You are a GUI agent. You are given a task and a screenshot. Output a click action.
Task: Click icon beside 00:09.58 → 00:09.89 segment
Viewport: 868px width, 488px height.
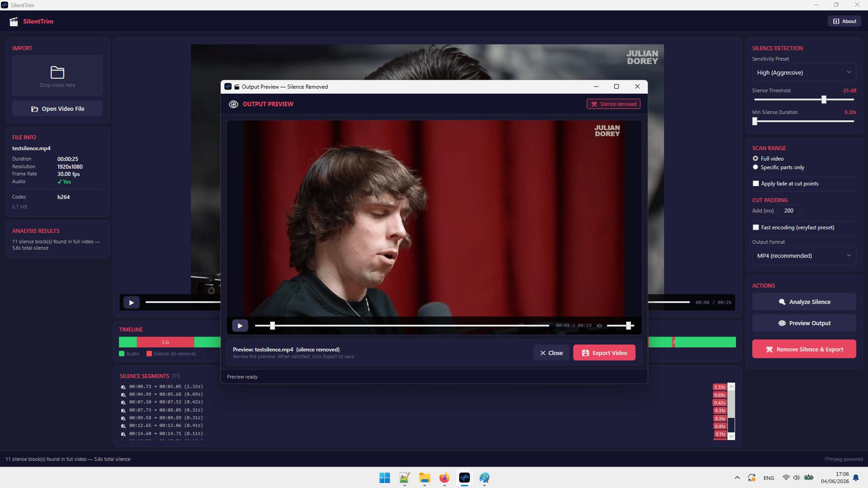point(123,418)
